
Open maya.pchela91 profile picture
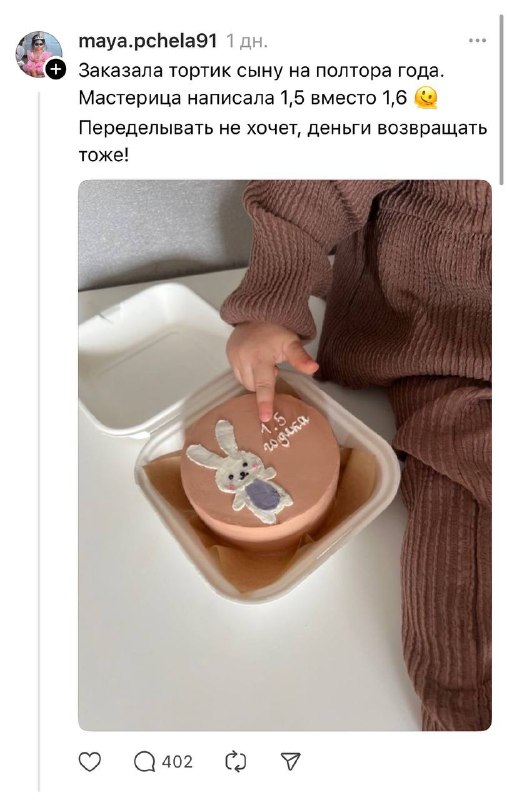pyautogui.click(x=39, y=54)
